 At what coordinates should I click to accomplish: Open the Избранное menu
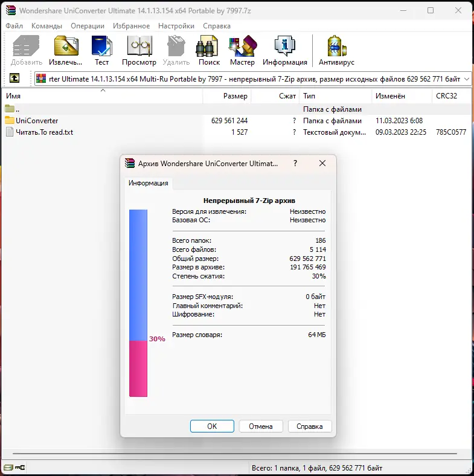131,26
